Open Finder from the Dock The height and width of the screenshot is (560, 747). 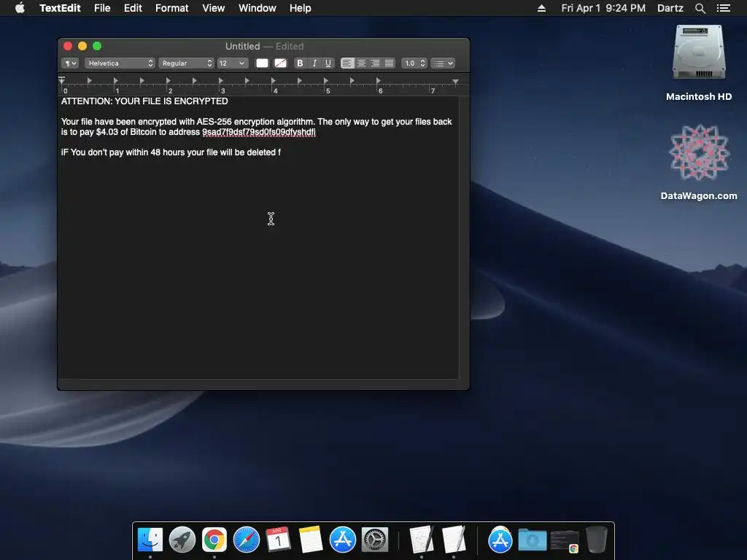point(150,540)
